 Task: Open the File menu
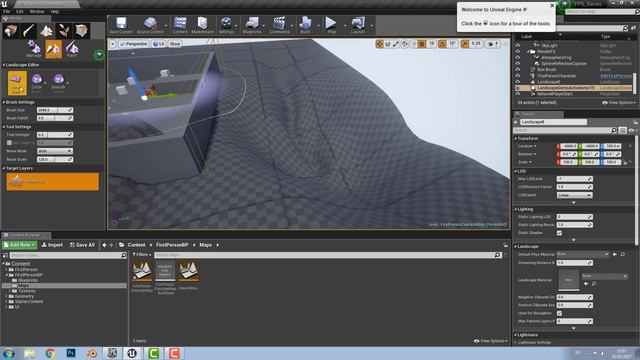point(7,11)
